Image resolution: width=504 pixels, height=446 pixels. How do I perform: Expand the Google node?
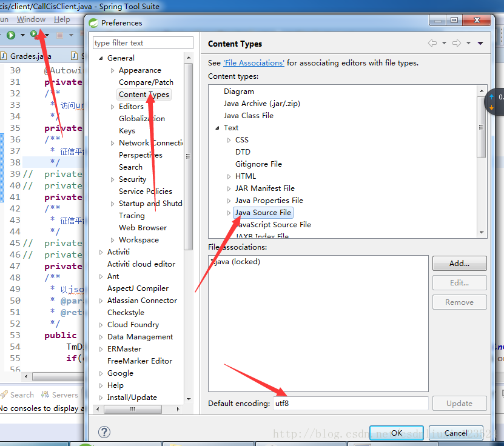(101, 373)
